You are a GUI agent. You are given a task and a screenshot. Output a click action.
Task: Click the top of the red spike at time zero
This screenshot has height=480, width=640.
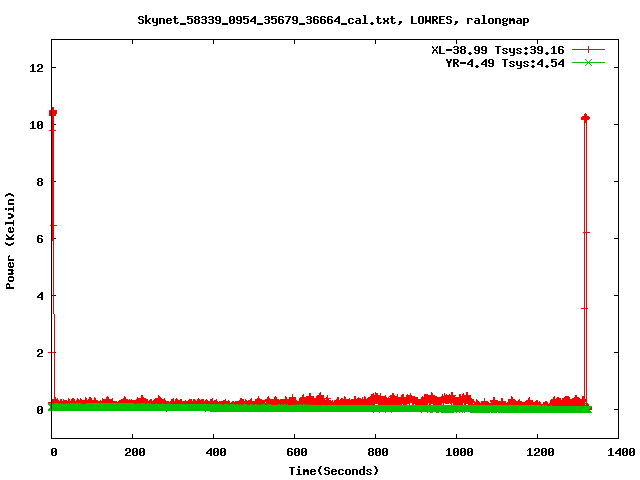click(53, 112)
